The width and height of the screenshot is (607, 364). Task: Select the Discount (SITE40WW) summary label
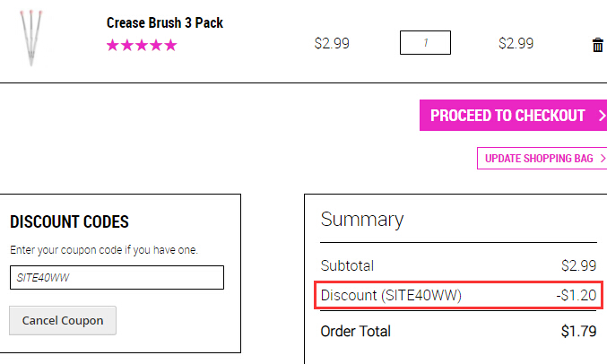(391, 296)
